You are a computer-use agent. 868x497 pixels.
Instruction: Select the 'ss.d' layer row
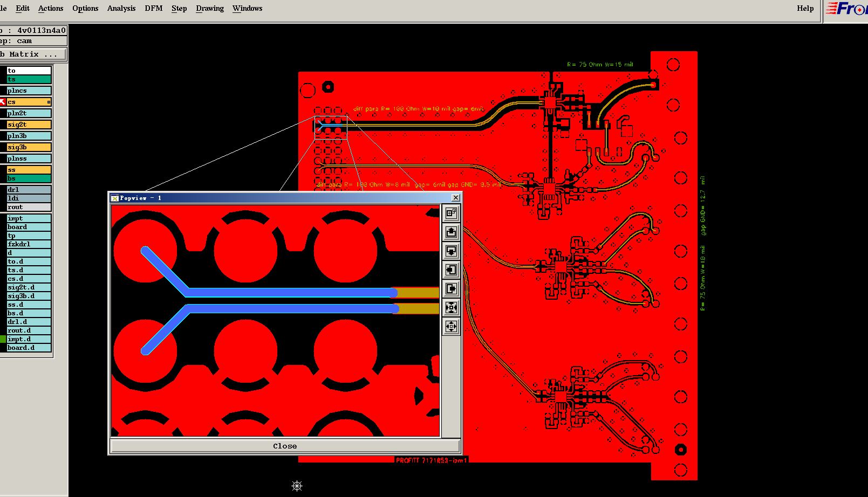[x=29, y=305]
